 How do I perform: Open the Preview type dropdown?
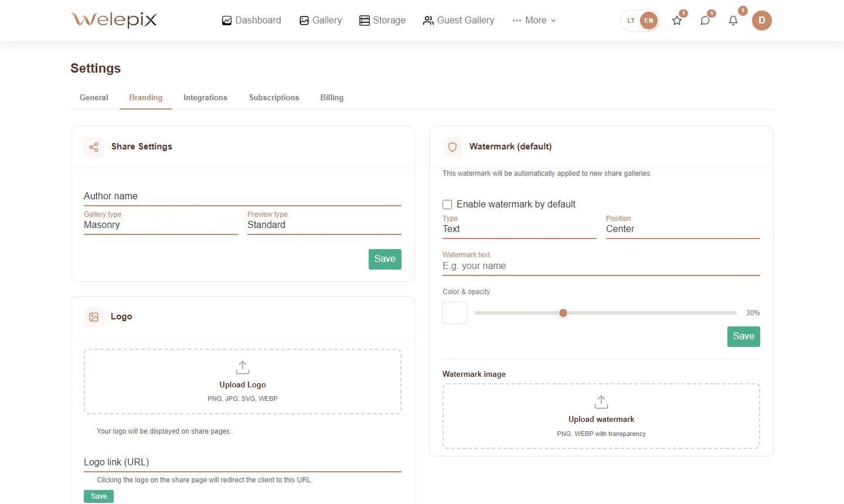(324, 223)
